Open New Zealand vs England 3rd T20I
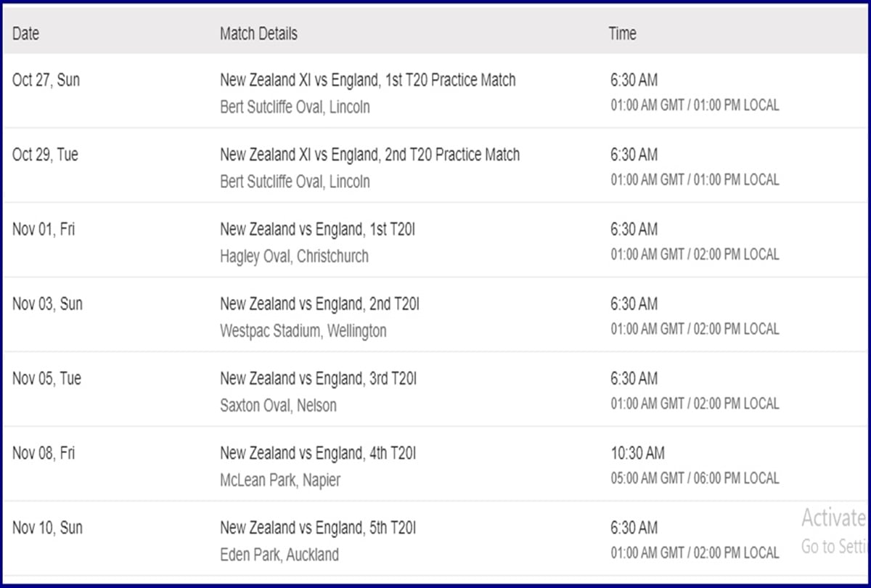The image size is (871, 588). 319,379
